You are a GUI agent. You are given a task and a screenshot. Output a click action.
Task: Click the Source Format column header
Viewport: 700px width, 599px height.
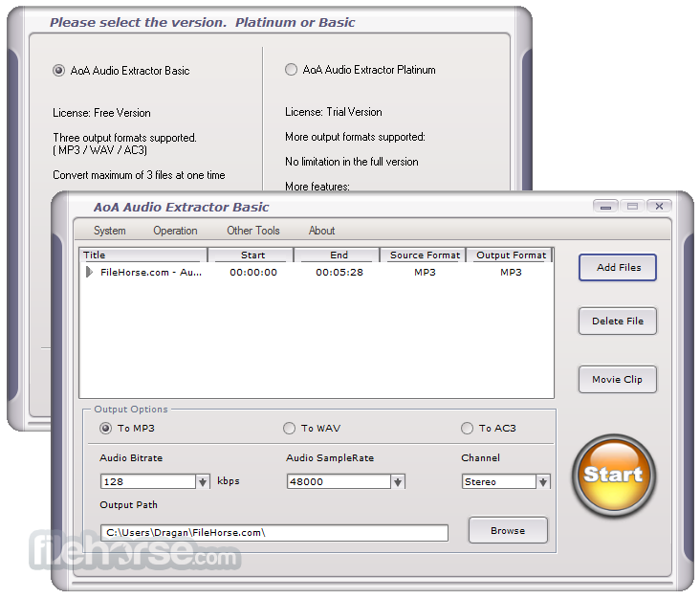423,255
